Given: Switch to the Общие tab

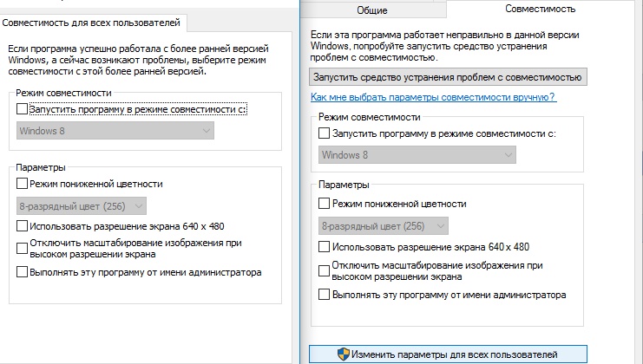Looking at the screenshot, I should click(x=371, y=10).
